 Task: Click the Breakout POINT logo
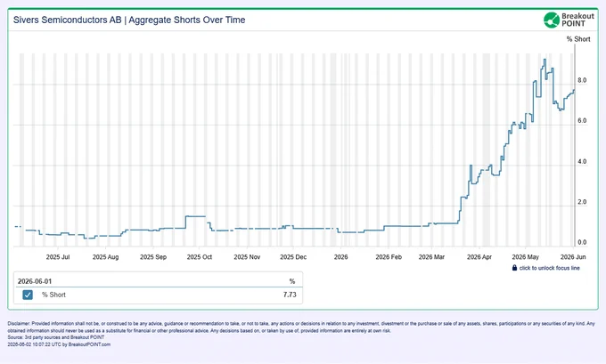(569, 20)
